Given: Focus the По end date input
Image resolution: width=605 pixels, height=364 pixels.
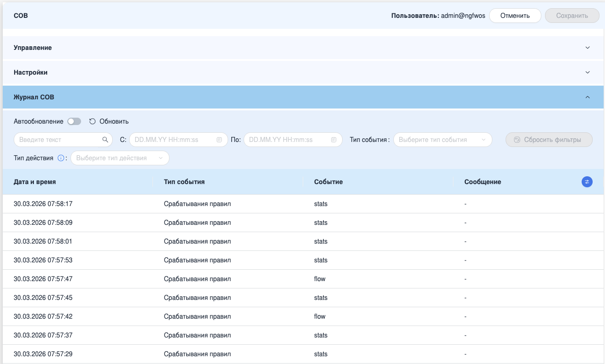Looking at the screenshot, I should click(293, 140).
